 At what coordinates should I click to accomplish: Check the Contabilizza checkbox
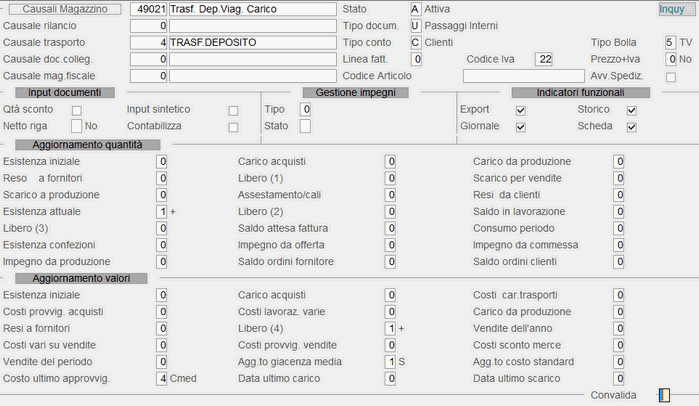pos(233,127)
